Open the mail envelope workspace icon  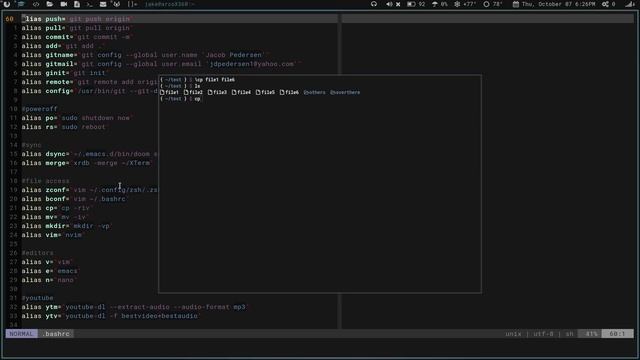coord(103,4)
